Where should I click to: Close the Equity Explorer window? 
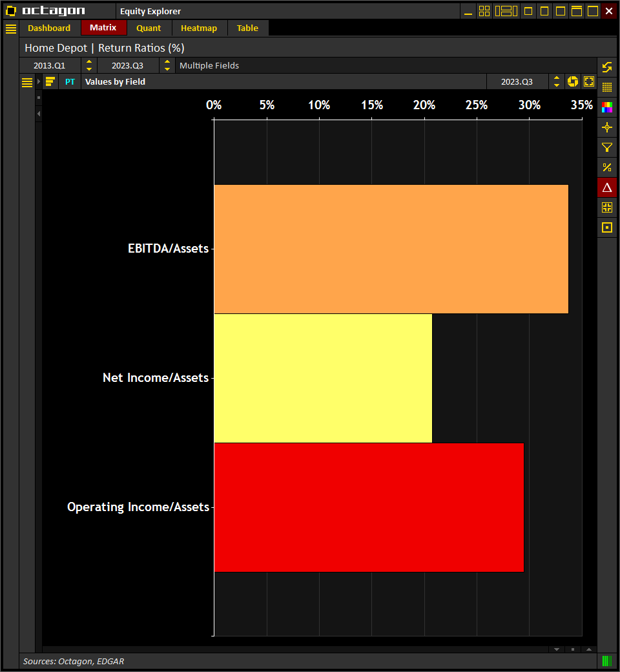coord(609,11)
